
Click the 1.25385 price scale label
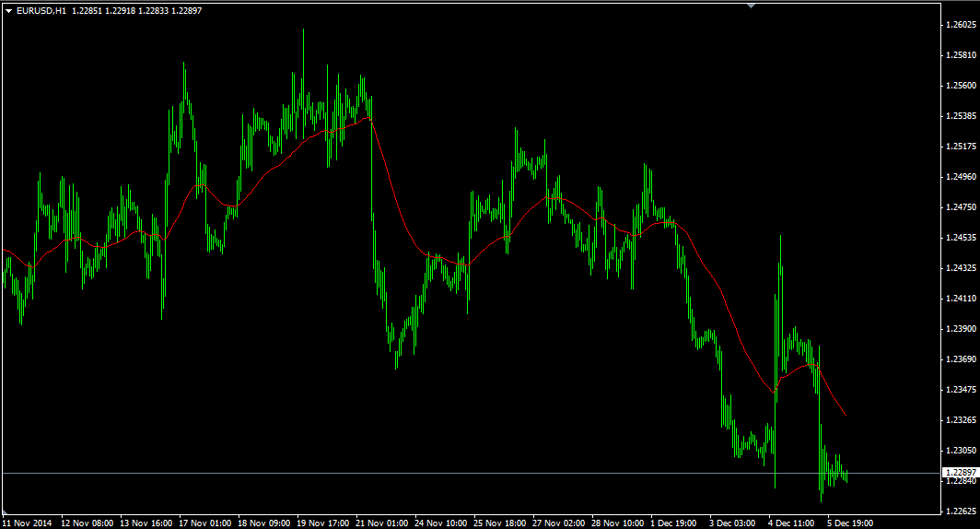[x=962, y=116]
